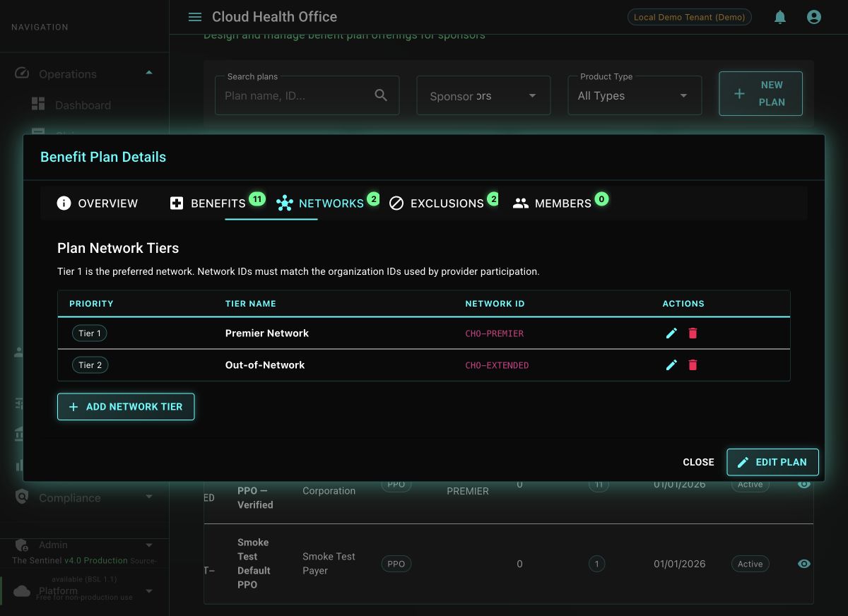Click Add Network Tier button

(126, 407)
